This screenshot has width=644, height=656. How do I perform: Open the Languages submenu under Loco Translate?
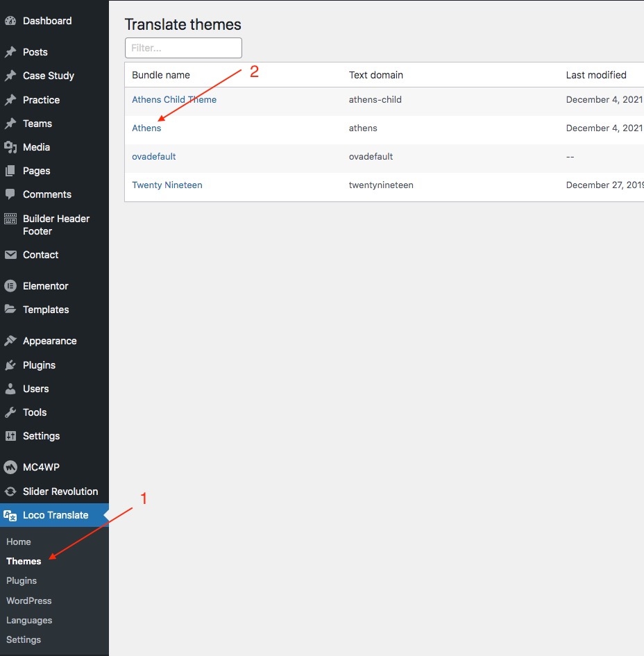click(x=29, y=620)
